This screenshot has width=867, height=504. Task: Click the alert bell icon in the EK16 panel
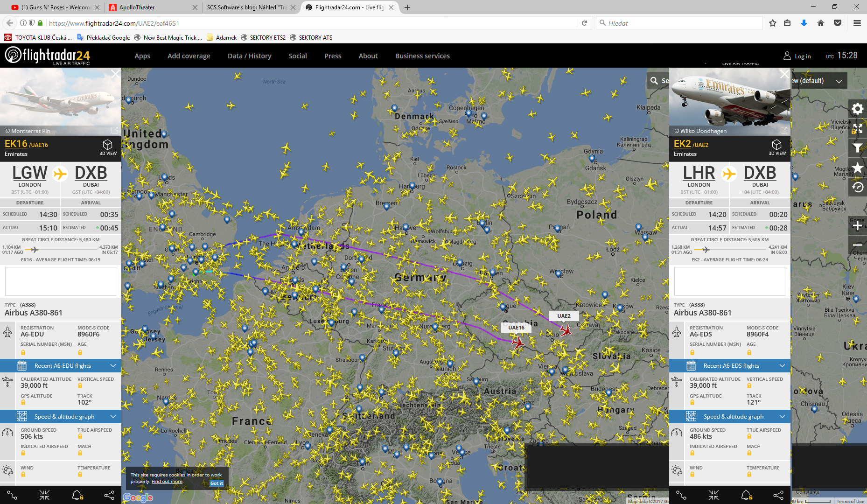tap(77, 495)
